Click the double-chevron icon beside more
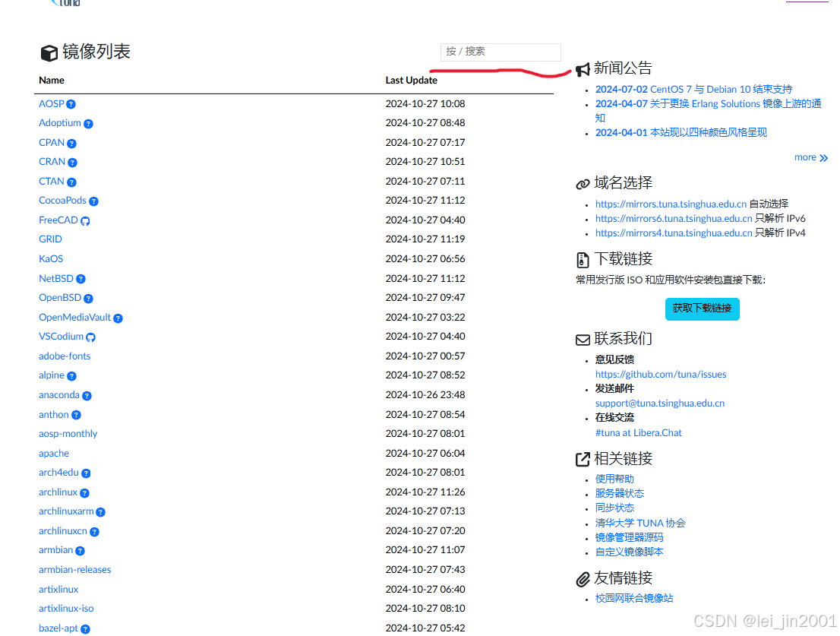840x636 pixels. 824,158
